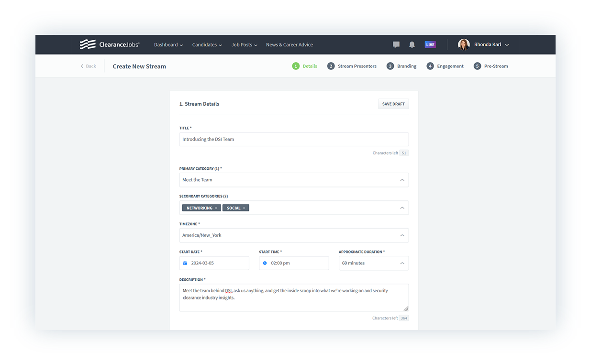Click the NETWORKING tag label
Viewport: 591px width, 364px height.
coord(200,208)
